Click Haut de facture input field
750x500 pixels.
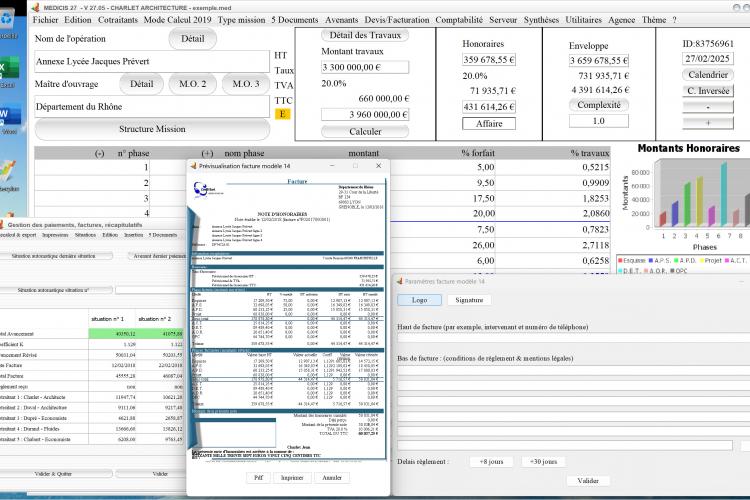click(574, 337)
